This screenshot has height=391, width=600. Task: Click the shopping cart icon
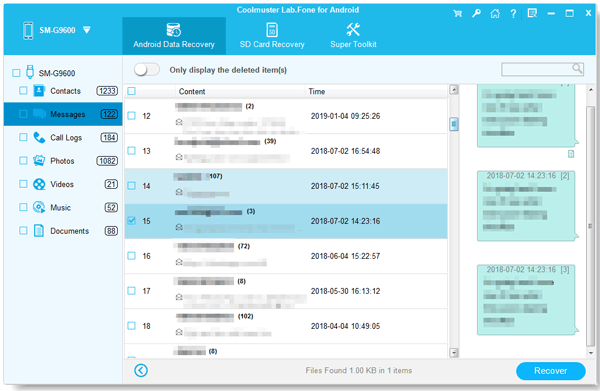click(x=457, y=14)
